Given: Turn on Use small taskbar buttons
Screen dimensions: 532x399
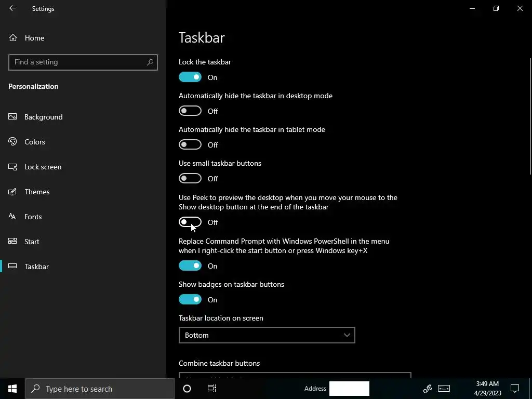Looking at the screenshot, I should tap(190, 178).
